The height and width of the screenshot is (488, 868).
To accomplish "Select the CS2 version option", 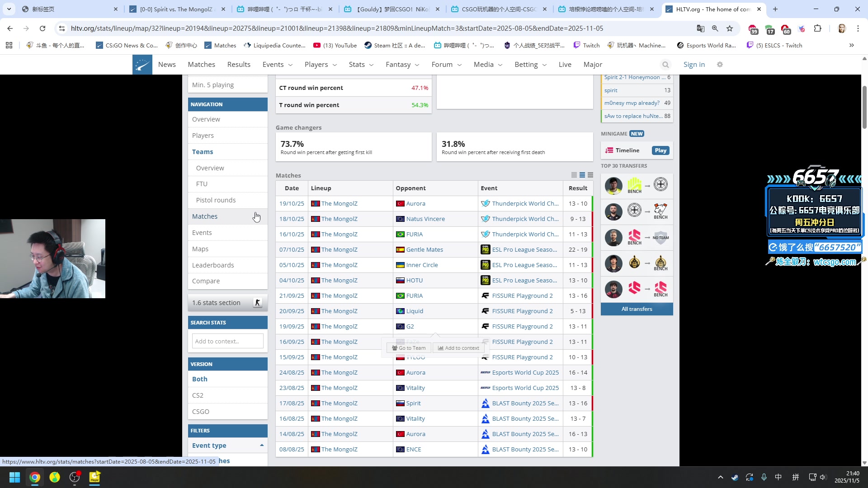I will pos(198,395).
